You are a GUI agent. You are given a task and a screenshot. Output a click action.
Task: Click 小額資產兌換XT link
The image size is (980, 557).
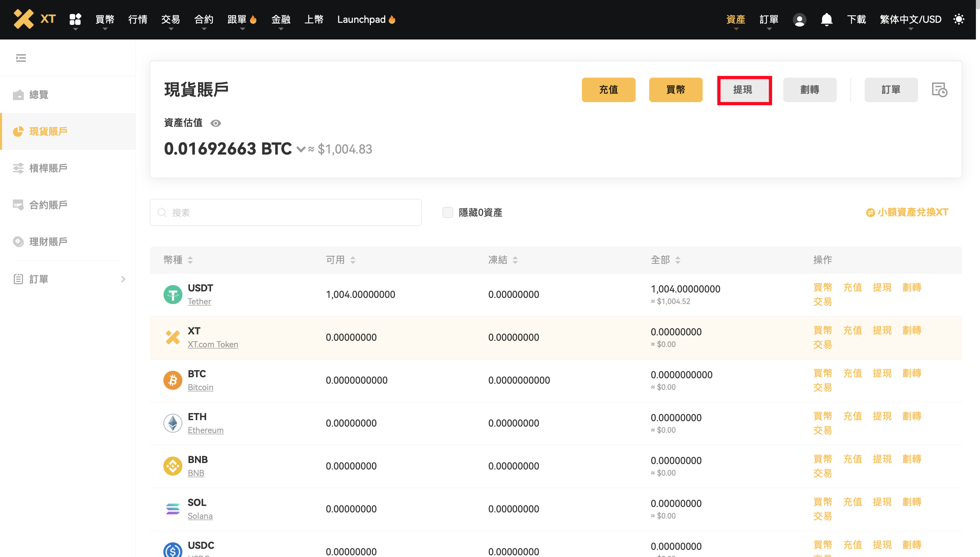(907, 212)
